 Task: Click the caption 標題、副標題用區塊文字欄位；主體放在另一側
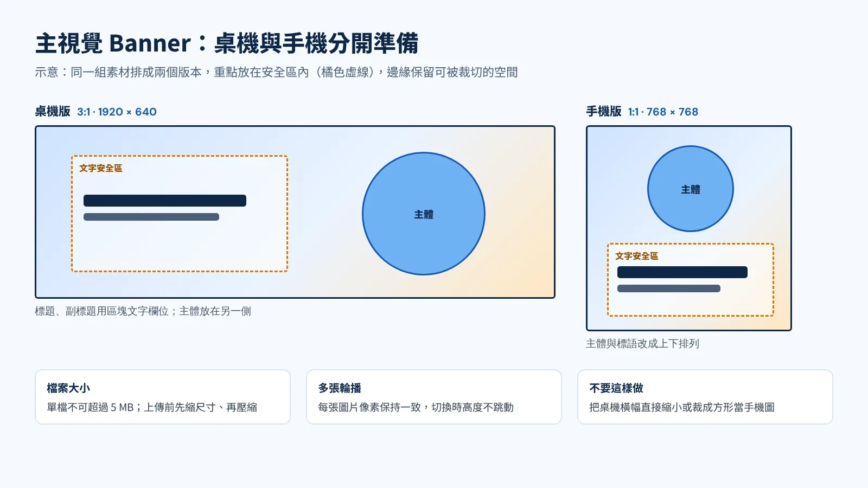coord(143,311)
